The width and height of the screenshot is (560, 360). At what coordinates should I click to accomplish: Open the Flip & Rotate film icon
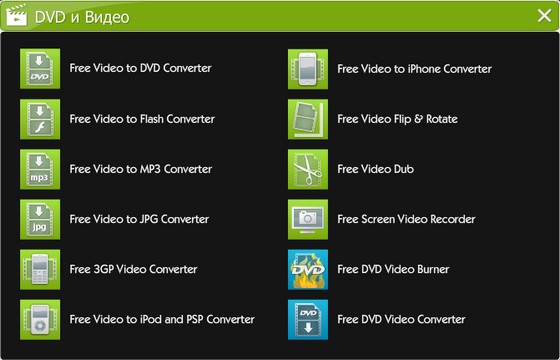click(x=308, y=119)
